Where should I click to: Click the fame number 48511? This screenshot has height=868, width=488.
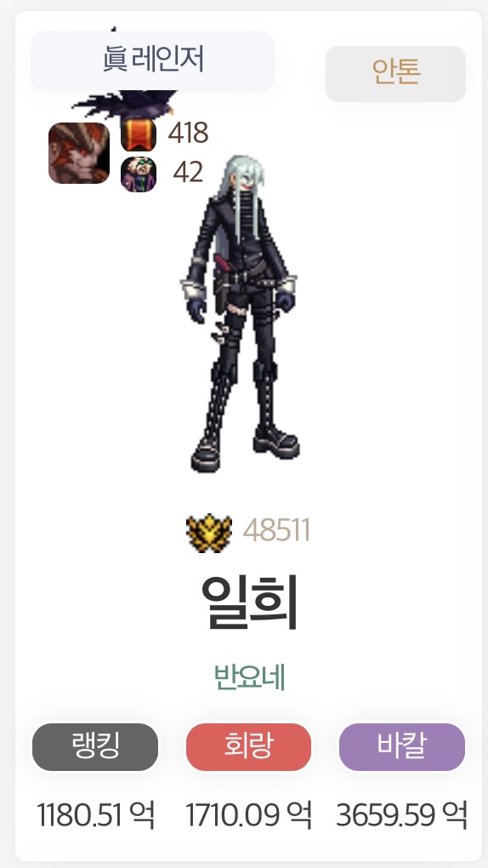276,531
